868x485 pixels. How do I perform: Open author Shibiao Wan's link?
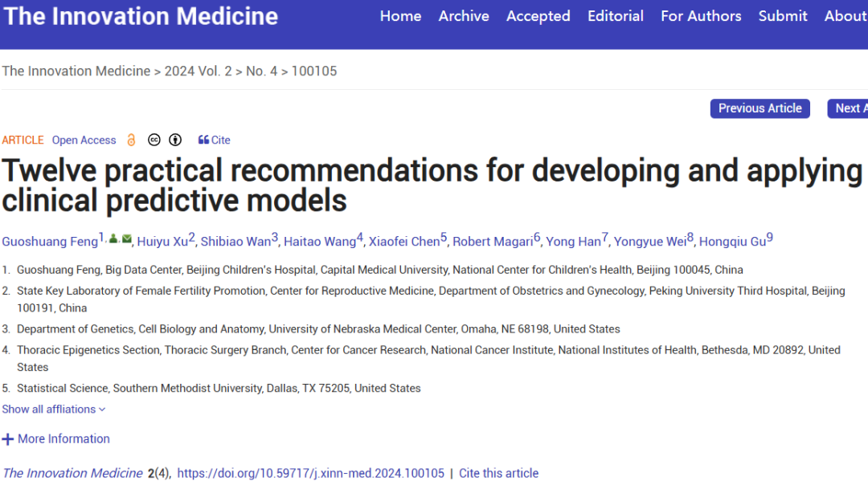[235, 242]
